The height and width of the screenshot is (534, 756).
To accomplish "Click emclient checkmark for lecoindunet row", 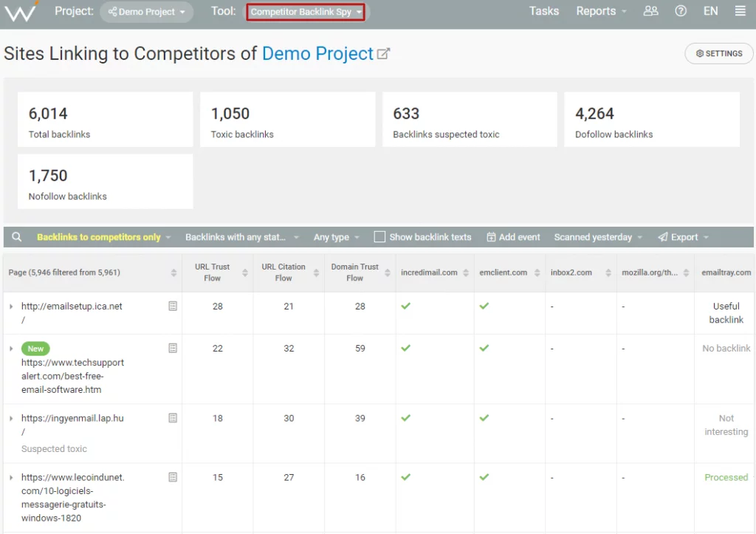I will tap(484, 477).
